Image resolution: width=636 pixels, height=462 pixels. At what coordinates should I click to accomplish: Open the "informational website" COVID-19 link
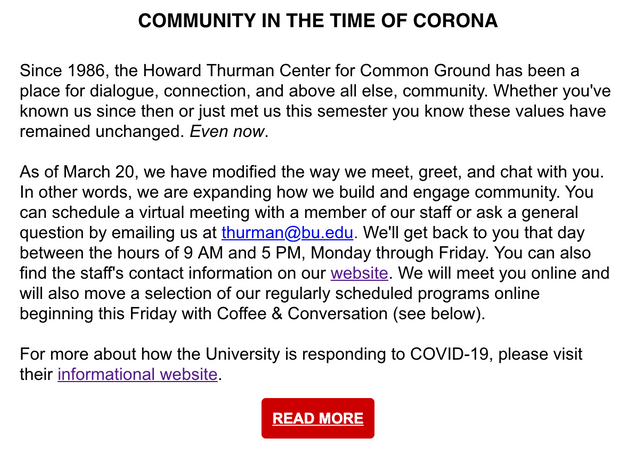[x=137, y=375]
